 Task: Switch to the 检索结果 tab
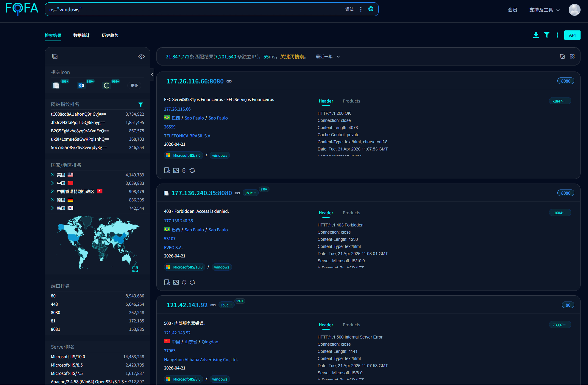click(x=53, y=35)
